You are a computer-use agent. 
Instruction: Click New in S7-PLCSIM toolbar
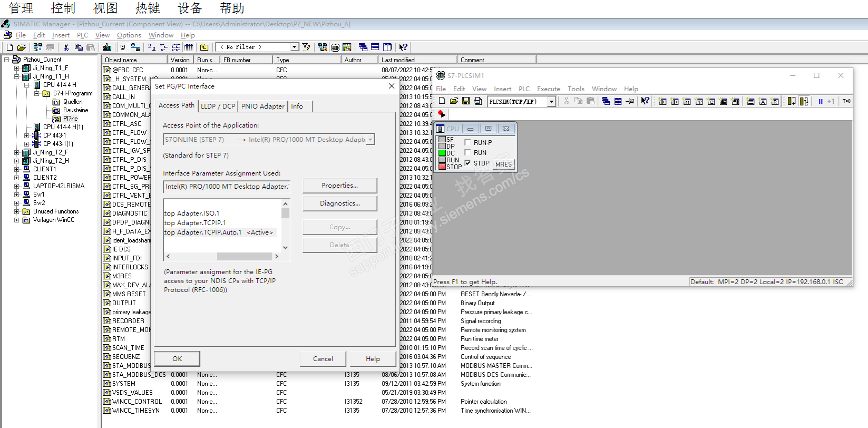click(442, 101)
